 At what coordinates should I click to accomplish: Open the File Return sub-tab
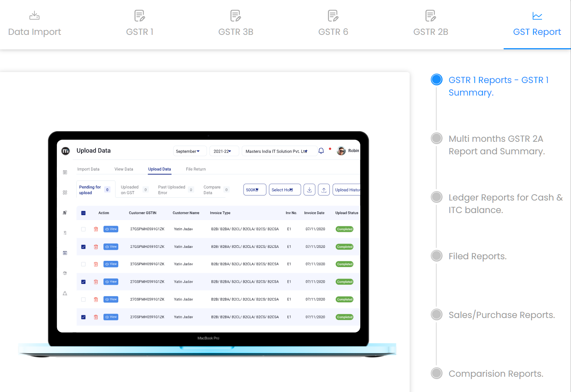[x=196, y=169]
